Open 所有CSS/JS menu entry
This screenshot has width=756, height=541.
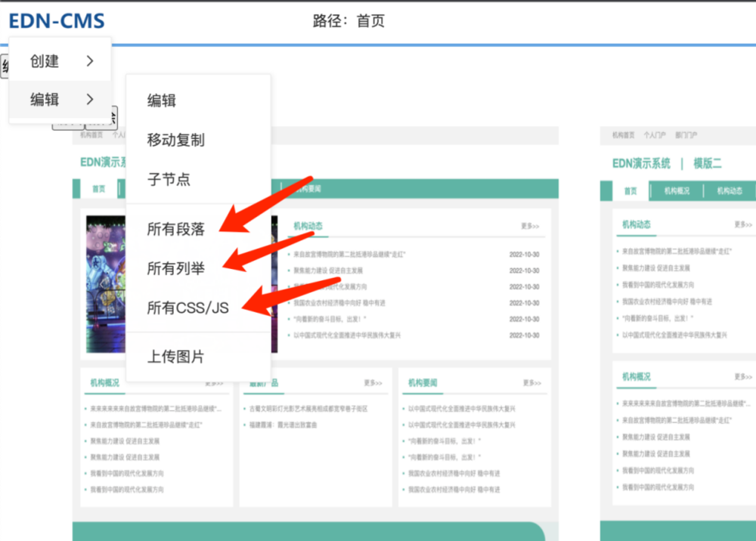187,306
